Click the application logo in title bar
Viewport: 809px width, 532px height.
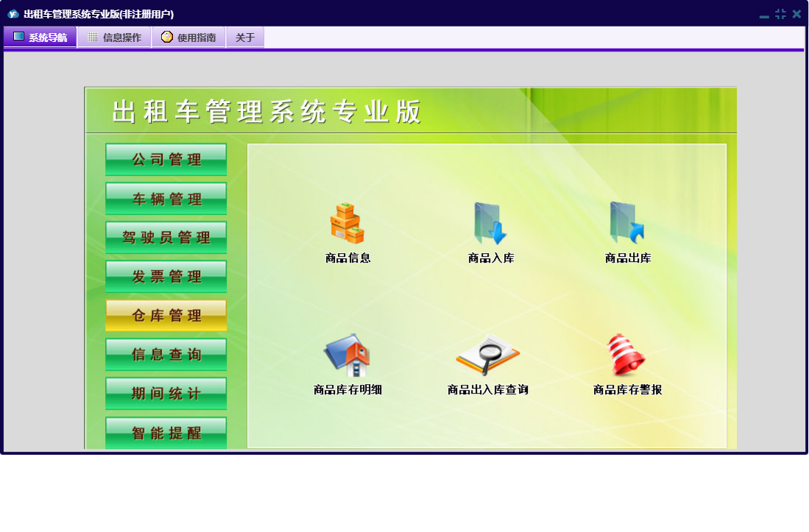coord(13,14)
